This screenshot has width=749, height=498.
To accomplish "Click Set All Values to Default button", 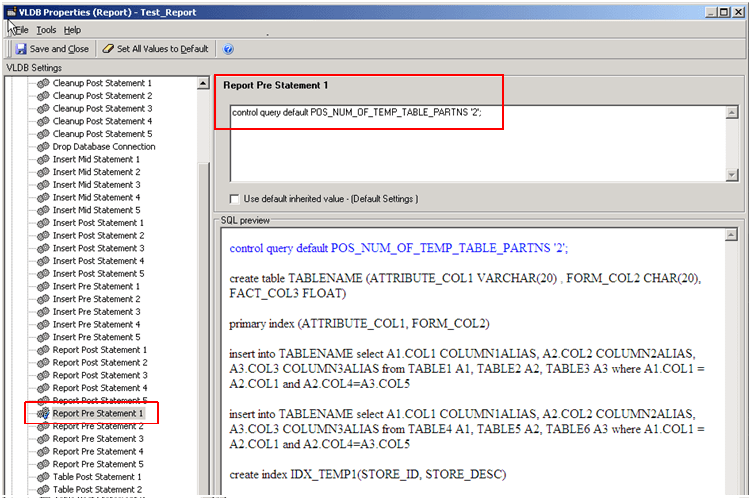I will pyautogui.click(x=162, y=48).
